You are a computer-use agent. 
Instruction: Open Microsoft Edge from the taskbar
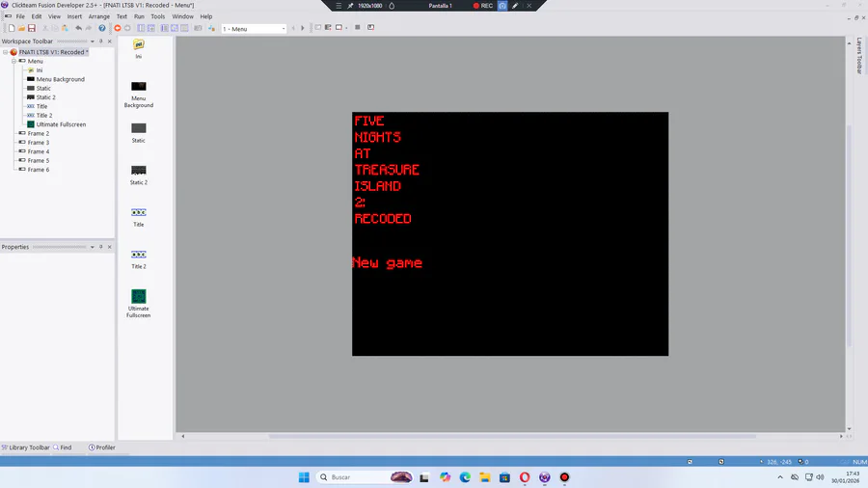pyautogui.click(x=465, y=477)
